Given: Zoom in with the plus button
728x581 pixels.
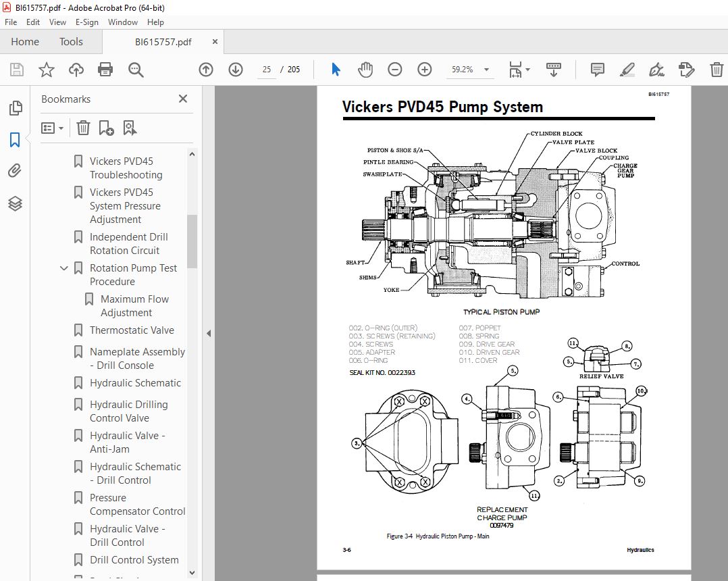Looking at the screenshot, I should tap(424, 70).
